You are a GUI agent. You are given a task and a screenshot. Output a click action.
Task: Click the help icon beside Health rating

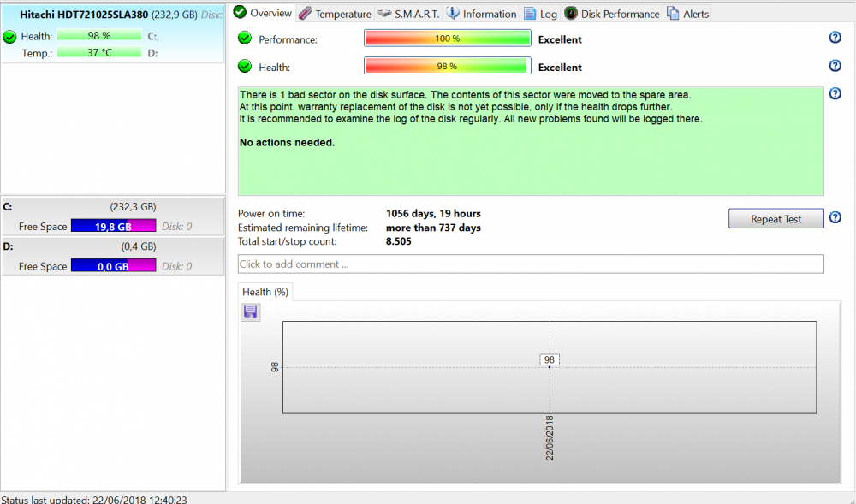point(835,66)
